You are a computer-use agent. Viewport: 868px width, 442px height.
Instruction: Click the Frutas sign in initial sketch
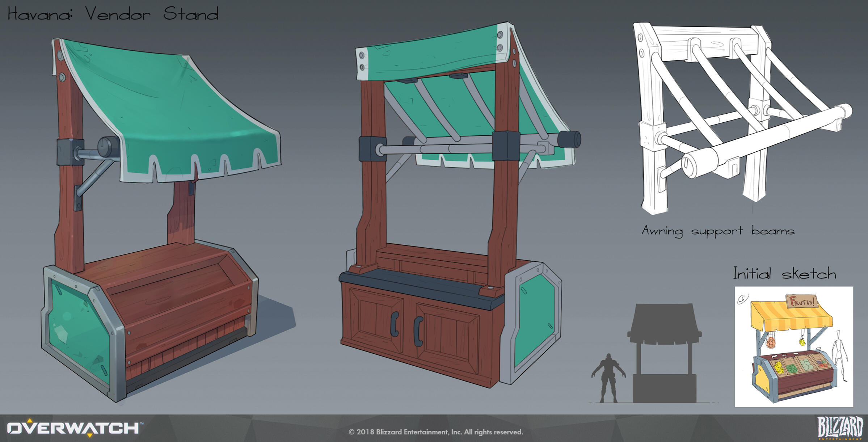[802, 301]
